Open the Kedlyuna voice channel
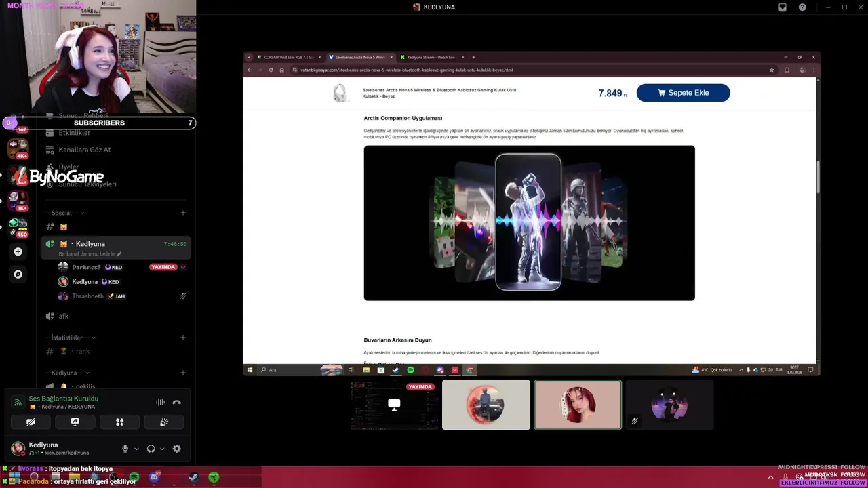The height and width of the screenshot is (488, 868). coord(115,248)
